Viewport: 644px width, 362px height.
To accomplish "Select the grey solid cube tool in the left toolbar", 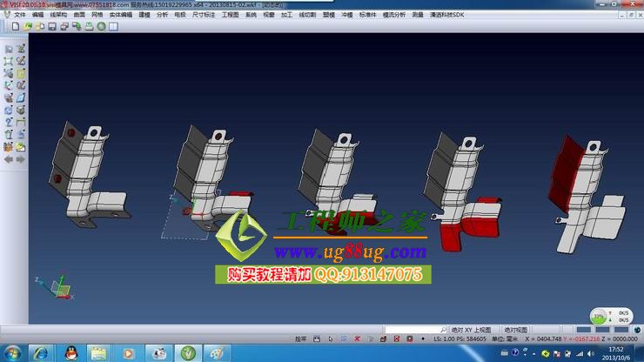I will [x=21, y=111].
